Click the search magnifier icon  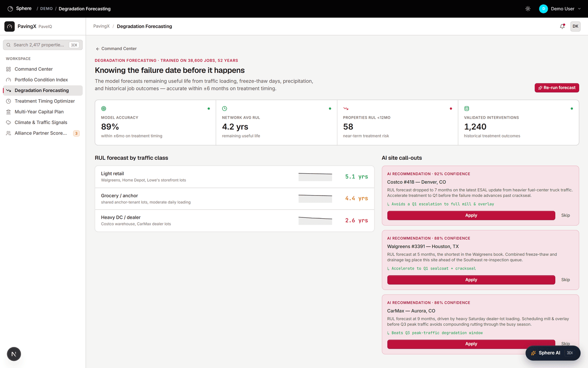[x=8, y=45]
